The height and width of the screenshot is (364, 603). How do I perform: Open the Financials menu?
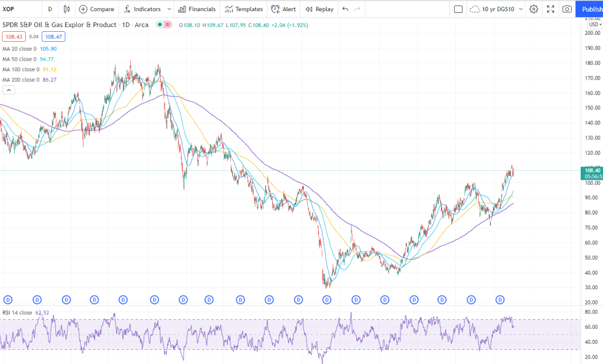click(197, 9)
